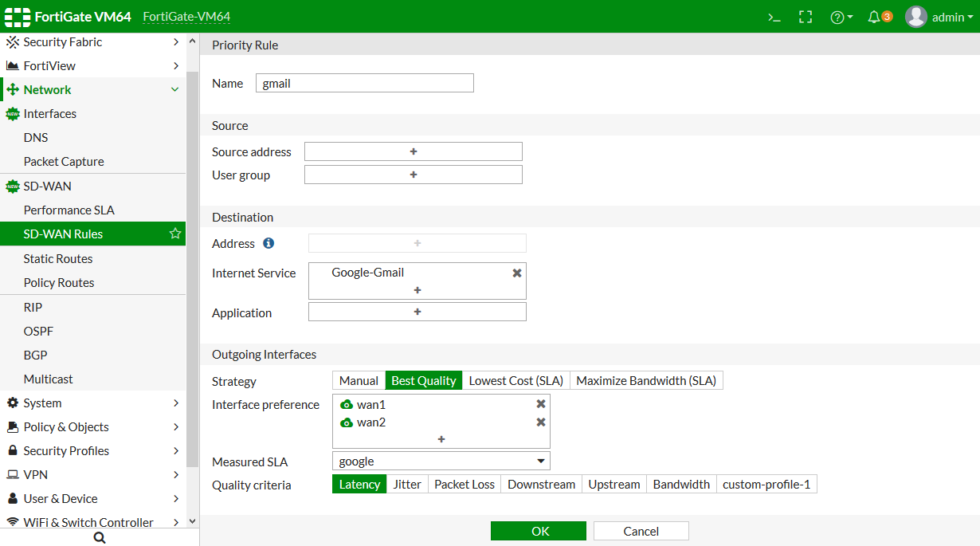Click the Cancel button
Screen dimensions: 980x546
[x=641, y=531]
